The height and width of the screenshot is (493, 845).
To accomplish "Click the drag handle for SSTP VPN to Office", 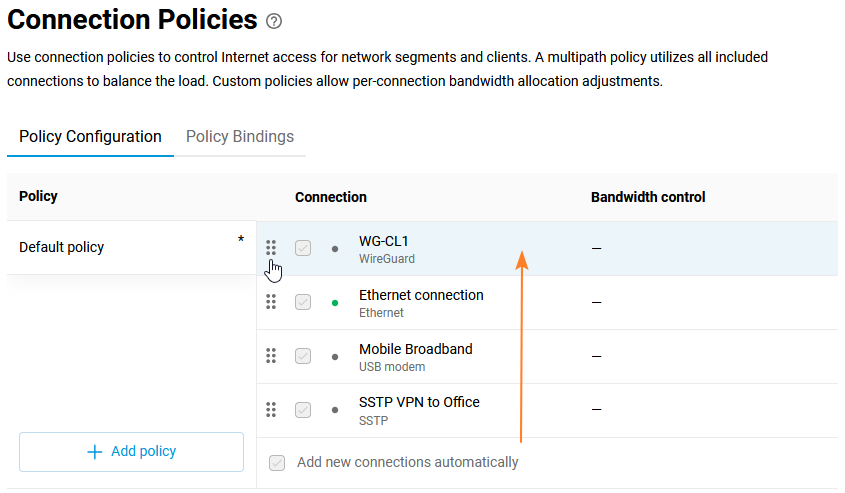I will [x=271, y=409].
